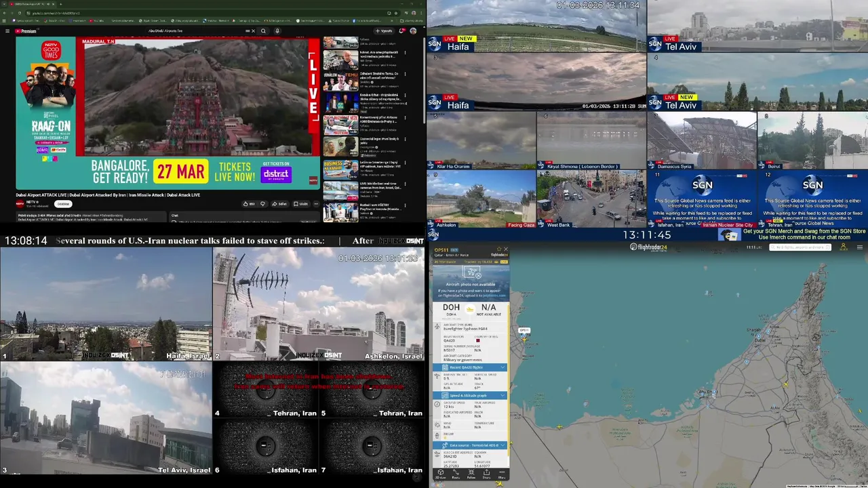Dislike the Dubai Airport video
The image size is (868, 488).
pyautogui.click(x=263, y=204)
